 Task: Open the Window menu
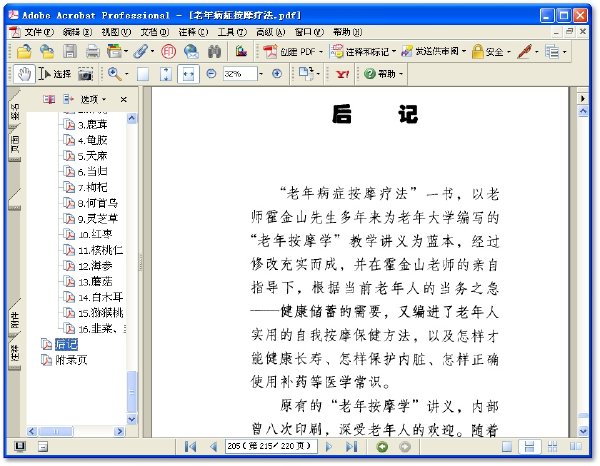click(309, 32)
